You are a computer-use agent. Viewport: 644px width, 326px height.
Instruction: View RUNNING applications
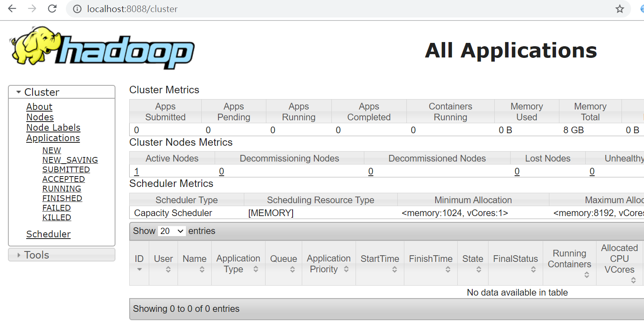tap(62, 189)
